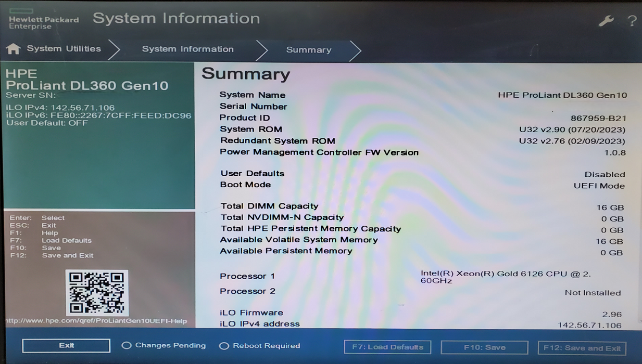Click the QR code image
Viewport: 642px width, 364px height.
(x=97, y=293)
